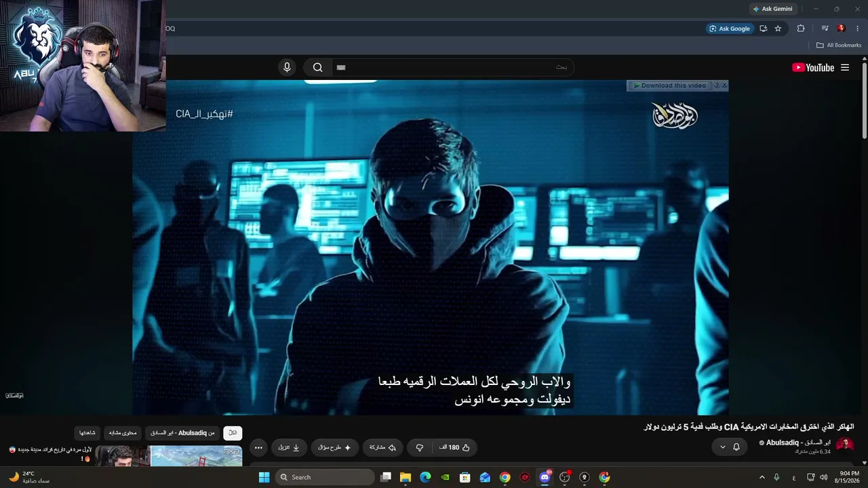This screenshot has height=488, width=868.
Task: Open Chrome media controls icon
Action: 825,28
